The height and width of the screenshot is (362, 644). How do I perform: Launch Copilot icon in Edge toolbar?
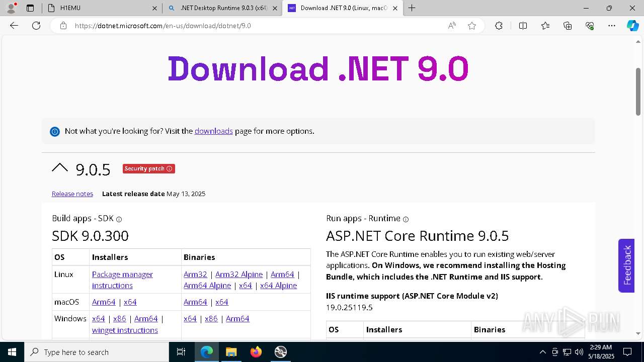(x=632, y=26)
